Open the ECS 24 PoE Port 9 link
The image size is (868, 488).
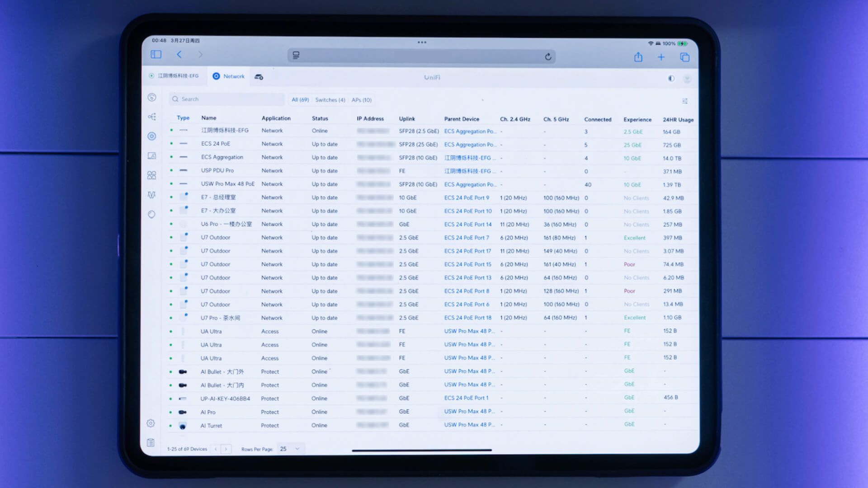[x=467, y=198]
